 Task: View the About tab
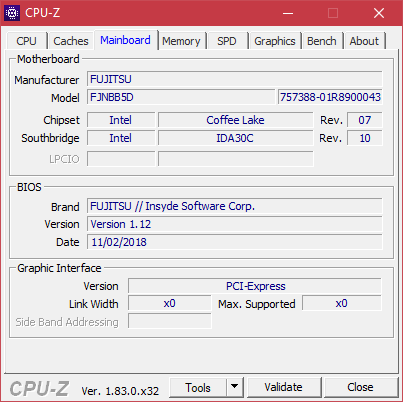[x=364, y=41]
